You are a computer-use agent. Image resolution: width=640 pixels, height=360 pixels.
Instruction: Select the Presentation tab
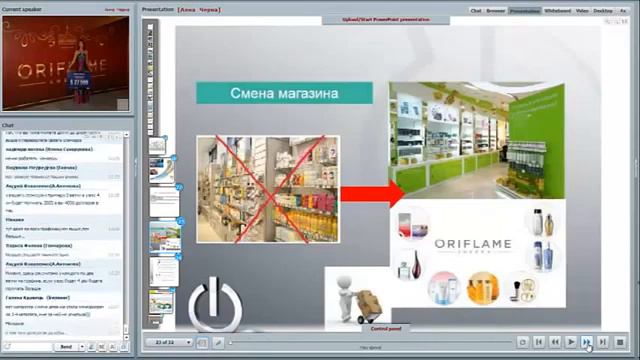pyautogui.click(x=524, y=11)
